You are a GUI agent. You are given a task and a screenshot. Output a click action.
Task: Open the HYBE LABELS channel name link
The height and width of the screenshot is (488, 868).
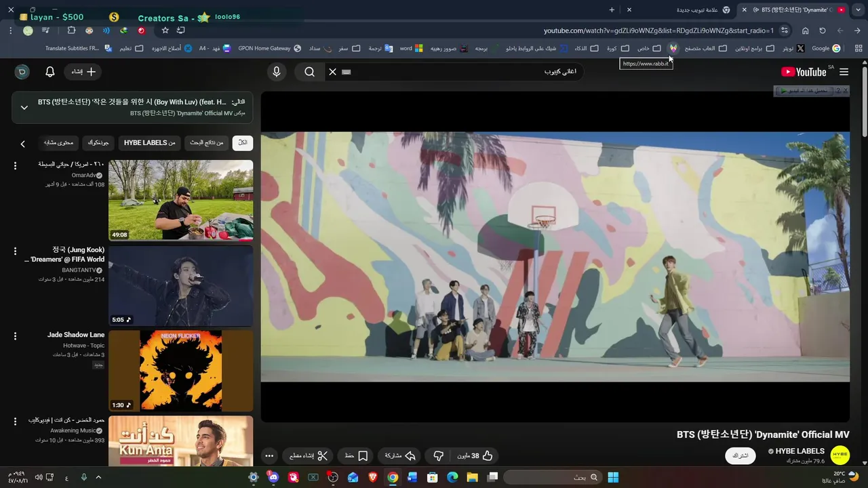coord(800,451)
